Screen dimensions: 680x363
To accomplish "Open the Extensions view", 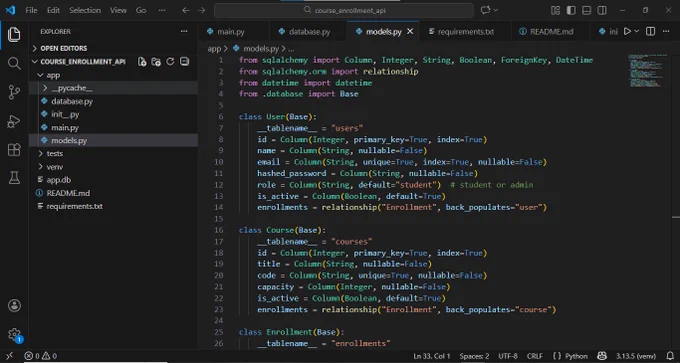I will tap(14, 150).
